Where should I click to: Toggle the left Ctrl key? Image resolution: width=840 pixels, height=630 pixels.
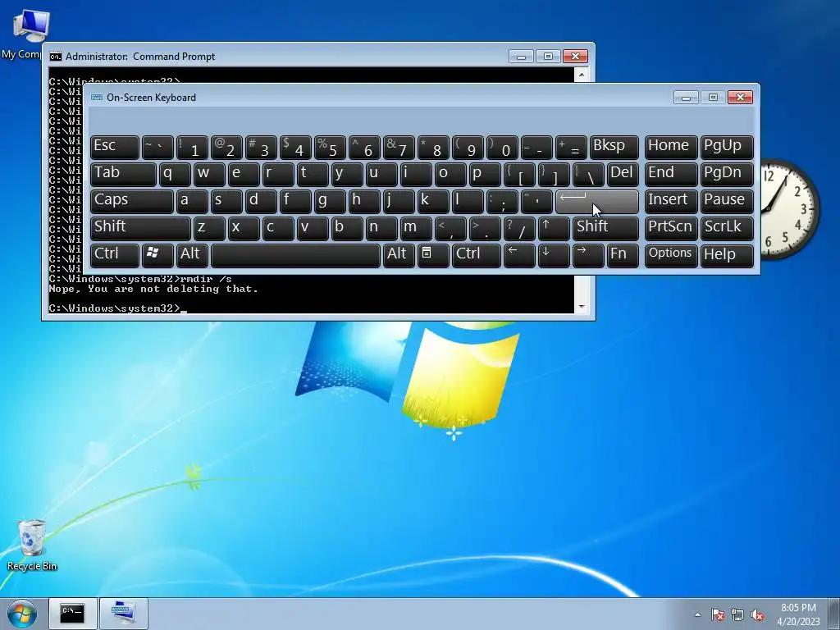(x=114, y=256)
